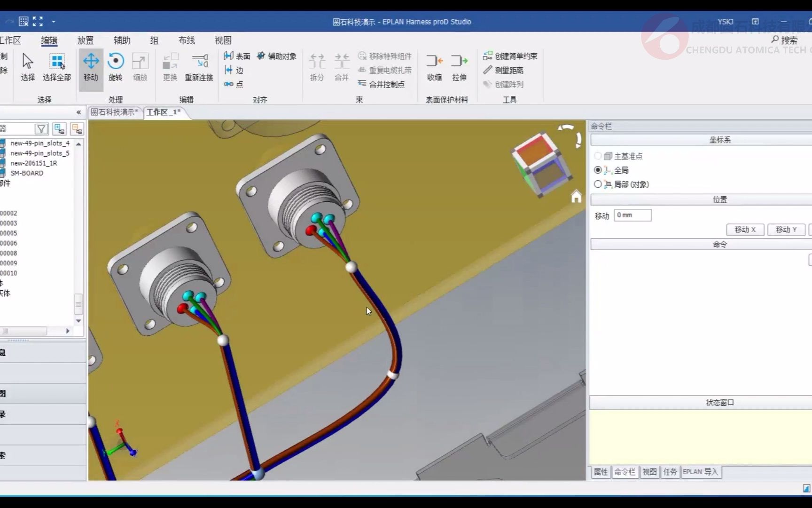Select the 主基准点 radio button

coord(599,156)
